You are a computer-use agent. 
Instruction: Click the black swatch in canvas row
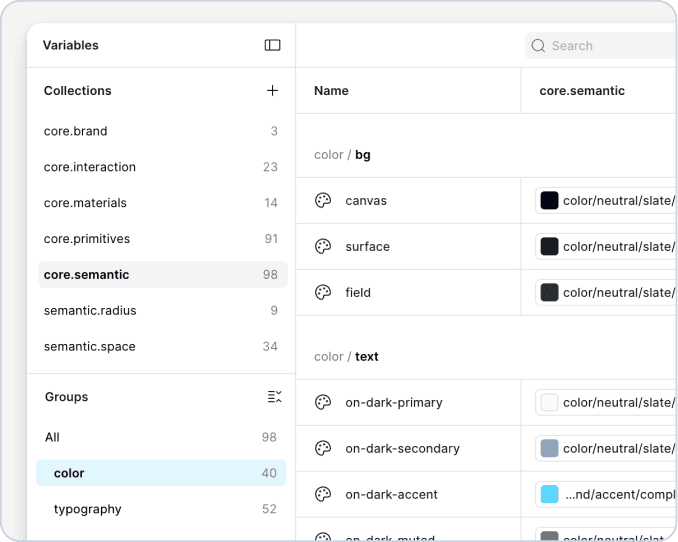(549, 201)
